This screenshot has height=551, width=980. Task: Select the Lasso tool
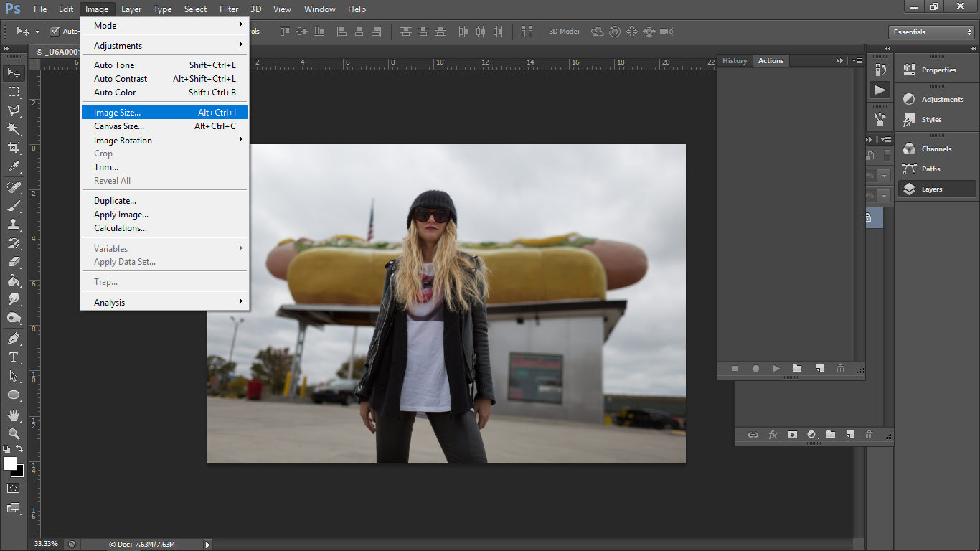(x=13, y=110)
